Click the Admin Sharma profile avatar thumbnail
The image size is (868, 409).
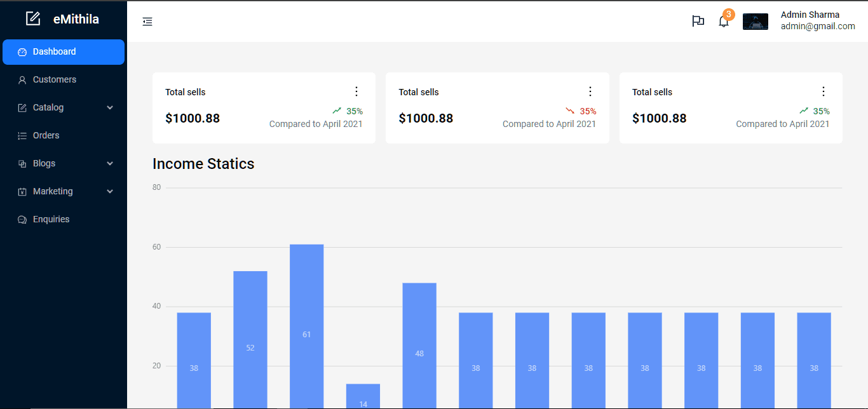pyautogui.click(x=756, y=22)
